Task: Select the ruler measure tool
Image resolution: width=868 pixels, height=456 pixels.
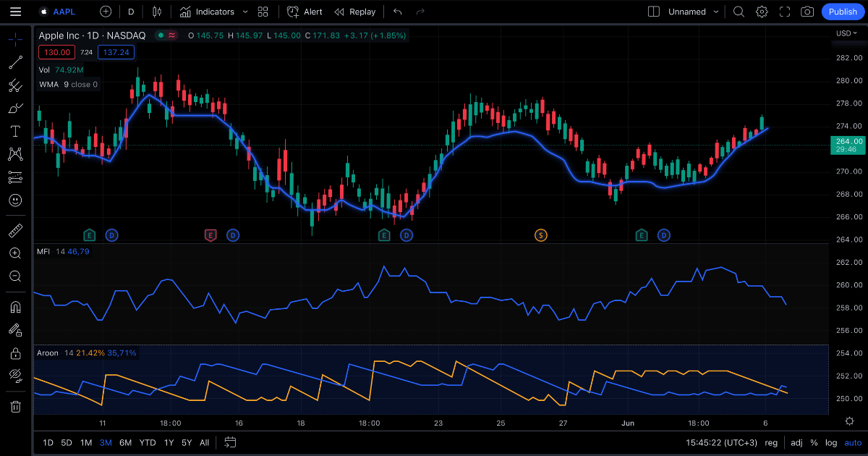Action: (15, 231)
